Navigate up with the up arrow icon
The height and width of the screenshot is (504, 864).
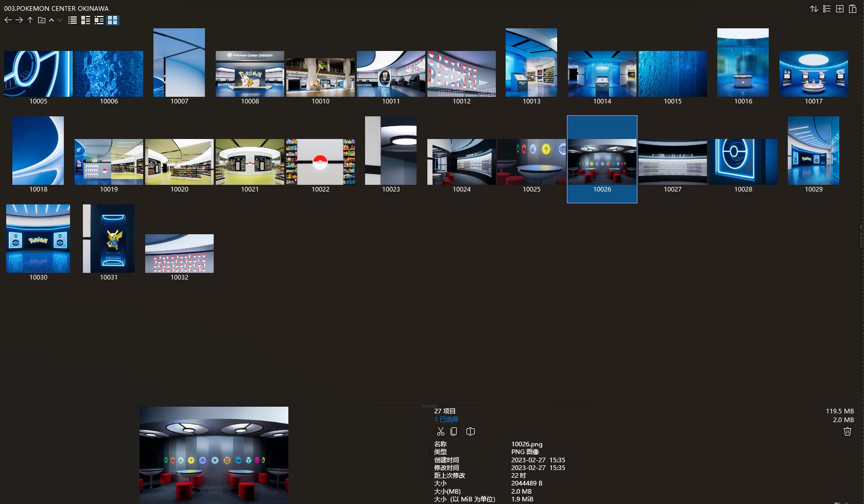tap(30, 20)
